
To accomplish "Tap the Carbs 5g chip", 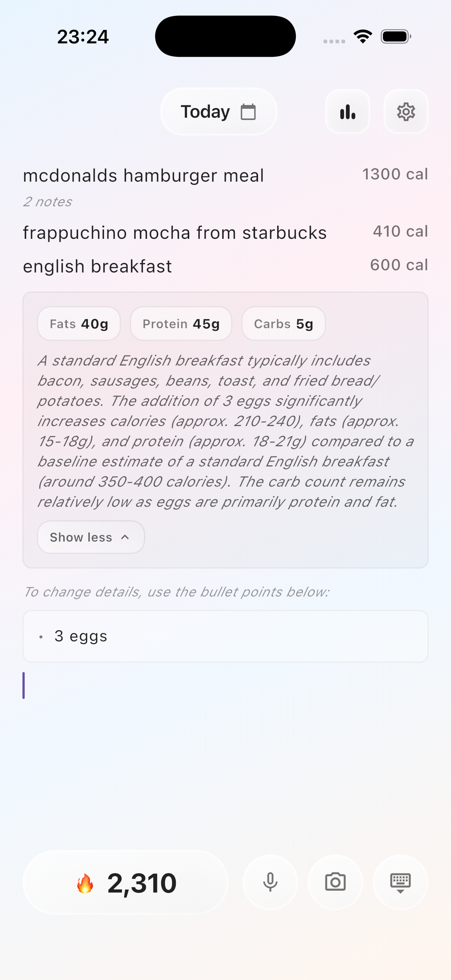I will coord(283,324).
